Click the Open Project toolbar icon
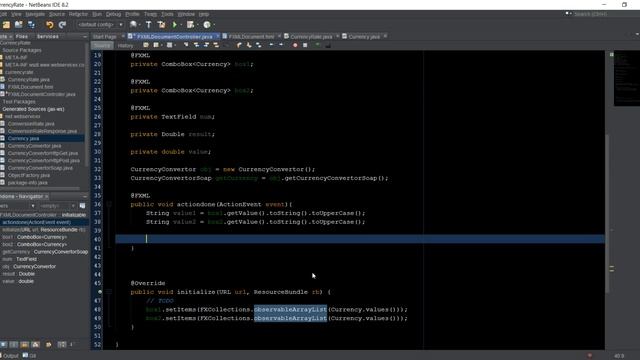Viewport: 640px width, 360px height. [19, 25]
